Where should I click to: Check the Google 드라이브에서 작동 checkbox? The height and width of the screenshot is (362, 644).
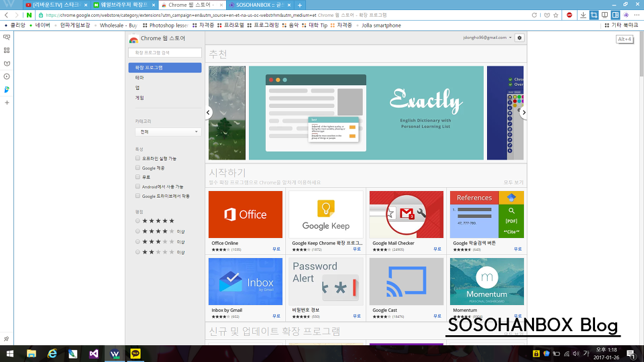(x=138, y=196)
